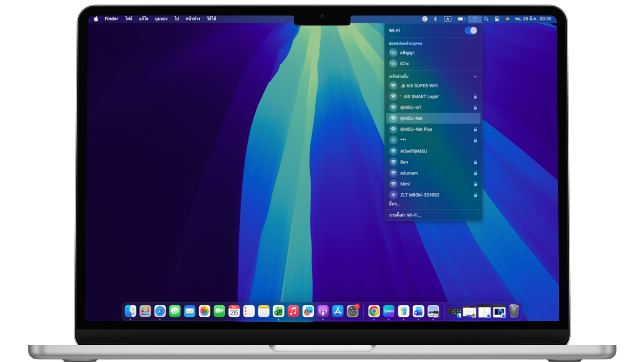Click อื่นๆ... to join other network
Image resolution: width=644 pixels, height=362 pixels.
pyautogui.click(x=394, y=204)
